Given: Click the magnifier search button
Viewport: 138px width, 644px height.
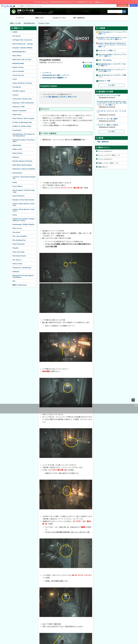Looking at the screenshot, I should coord(124,11).
